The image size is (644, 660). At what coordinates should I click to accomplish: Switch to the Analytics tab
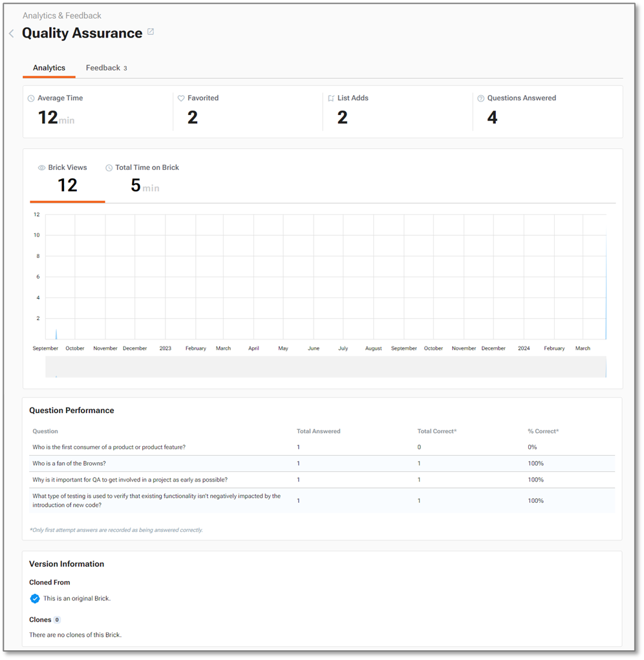pos(49,68)
